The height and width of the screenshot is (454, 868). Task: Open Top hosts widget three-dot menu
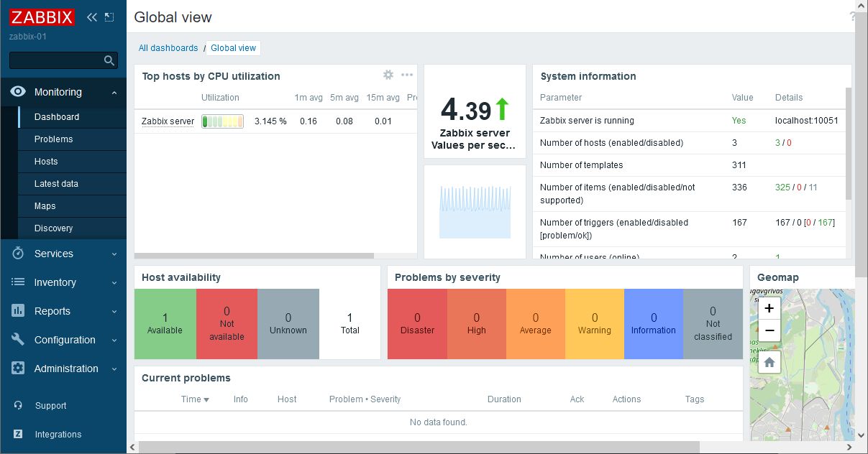407,75
